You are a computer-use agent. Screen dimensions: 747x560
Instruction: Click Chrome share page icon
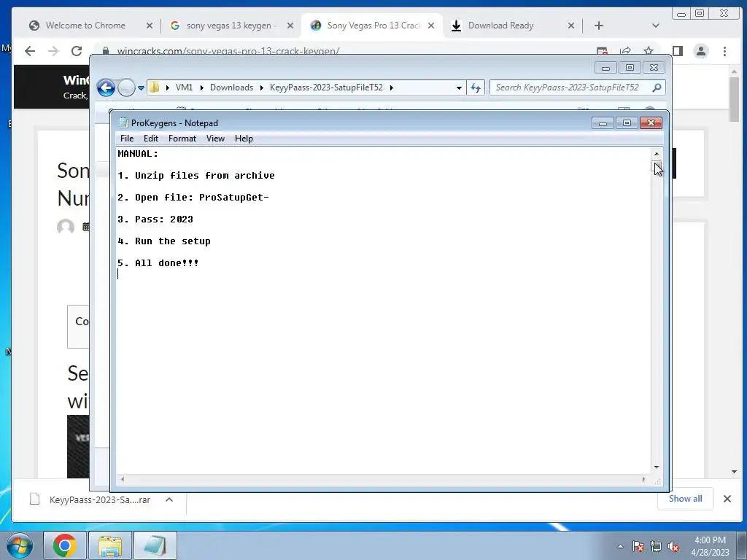click(x=625, y=51)
